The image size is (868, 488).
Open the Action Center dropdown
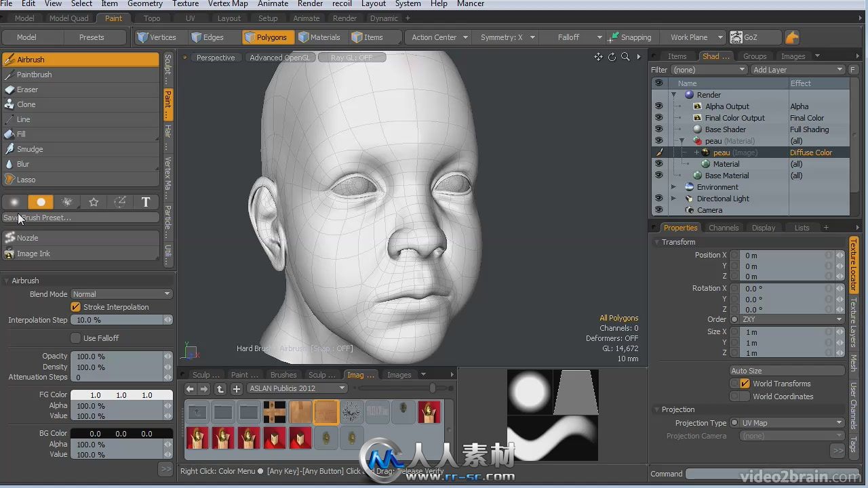point(439,37)
